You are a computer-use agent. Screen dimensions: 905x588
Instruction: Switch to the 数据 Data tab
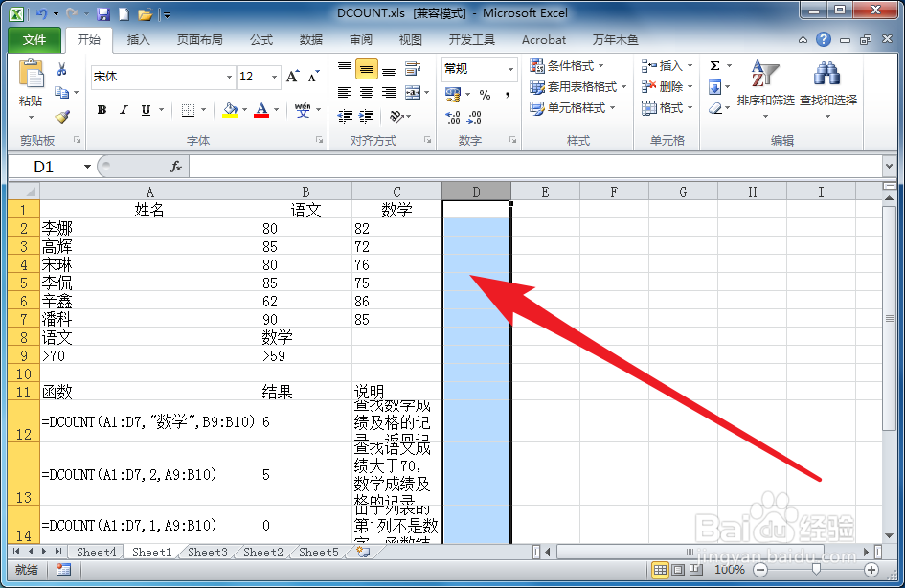click(311, 40)
